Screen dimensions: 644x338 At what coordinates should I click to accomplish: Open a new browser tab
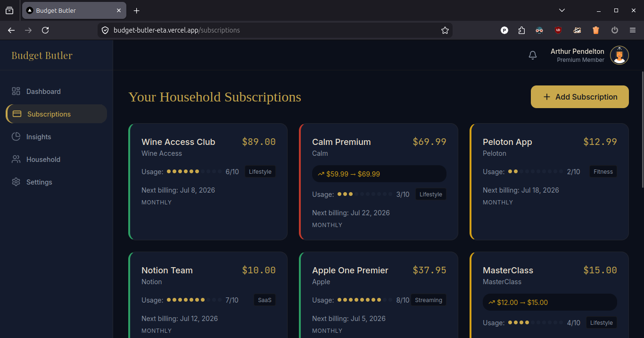[x=137, y=10]
